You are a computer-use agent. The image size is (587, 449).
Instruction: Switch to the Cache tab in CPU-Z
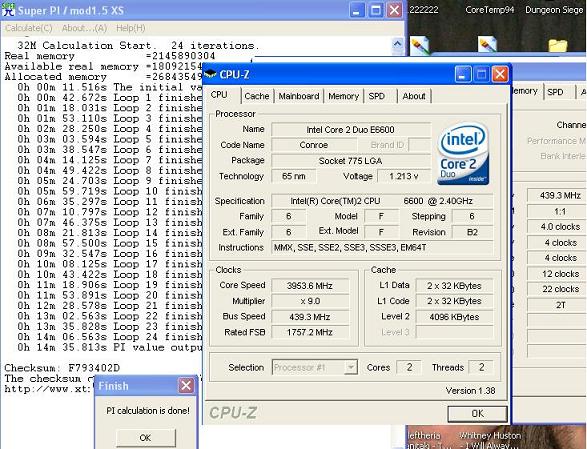pos(257,96)
